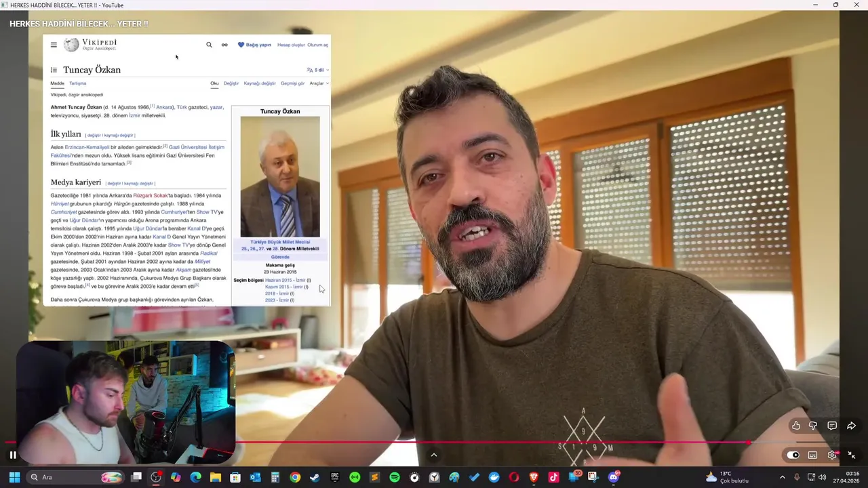Click 'Hesap oluştur' on Vikipedi page
Screen dimensions: 868x488
click(291, 45)
